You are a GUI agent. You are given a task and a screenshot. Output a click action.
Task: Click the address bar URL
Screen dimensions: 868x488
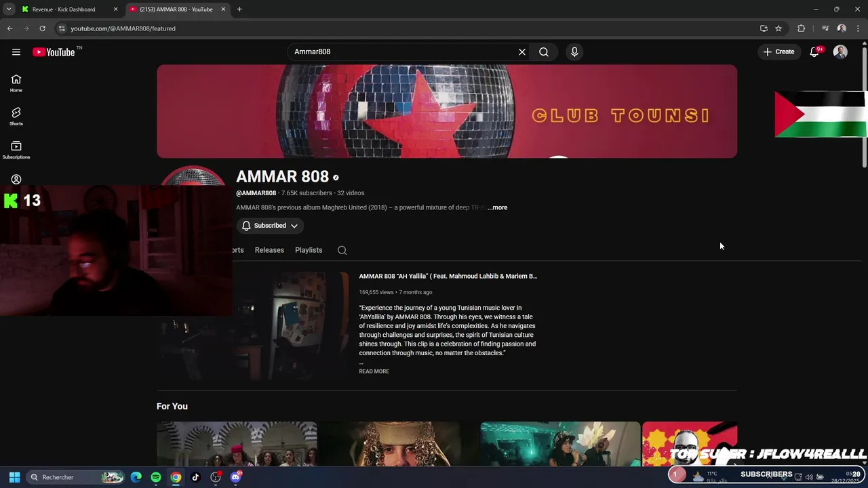(123, 28)
